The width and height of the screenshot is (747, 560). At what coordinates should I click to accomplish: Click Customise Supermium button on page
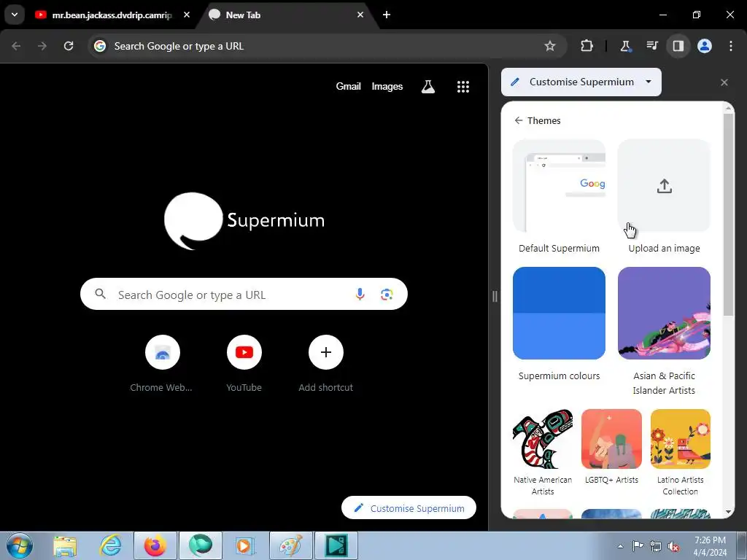pos(409,508)
